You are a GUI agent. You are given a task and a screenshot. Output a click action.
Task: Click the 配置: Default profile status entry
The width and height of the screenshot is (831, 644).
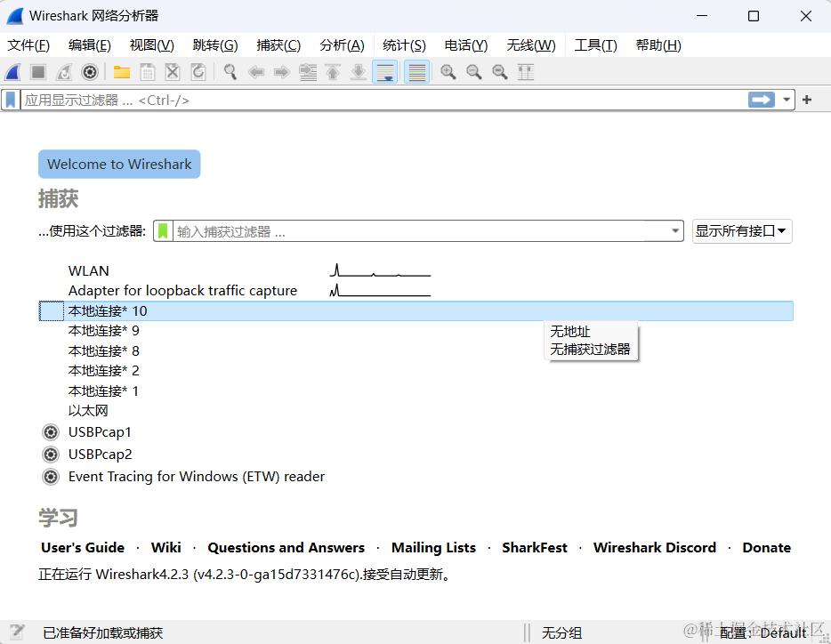pyautogui.click(x=763, y=632)
